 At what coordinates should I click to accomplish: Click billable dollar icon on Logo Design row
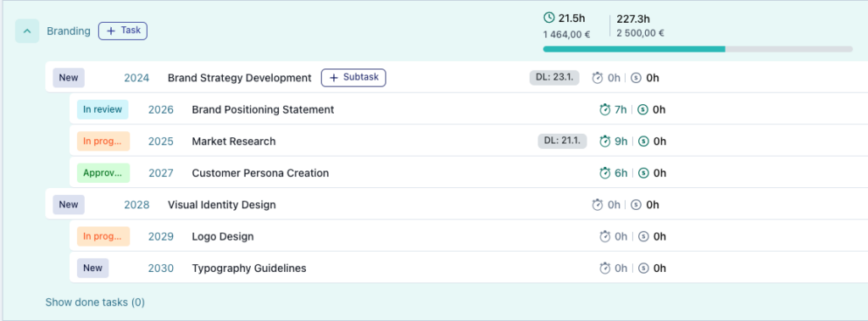[643, 236]
